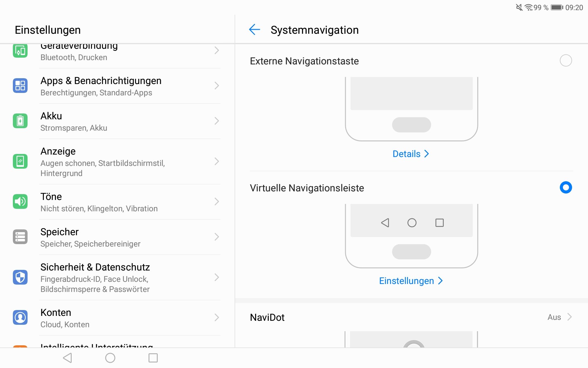Select Externe Navigationstaste radio button

[566, 60]
